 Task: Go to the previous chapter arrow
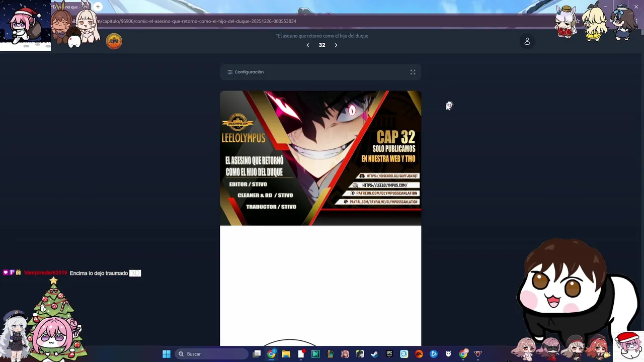click(x=308, y=45)
